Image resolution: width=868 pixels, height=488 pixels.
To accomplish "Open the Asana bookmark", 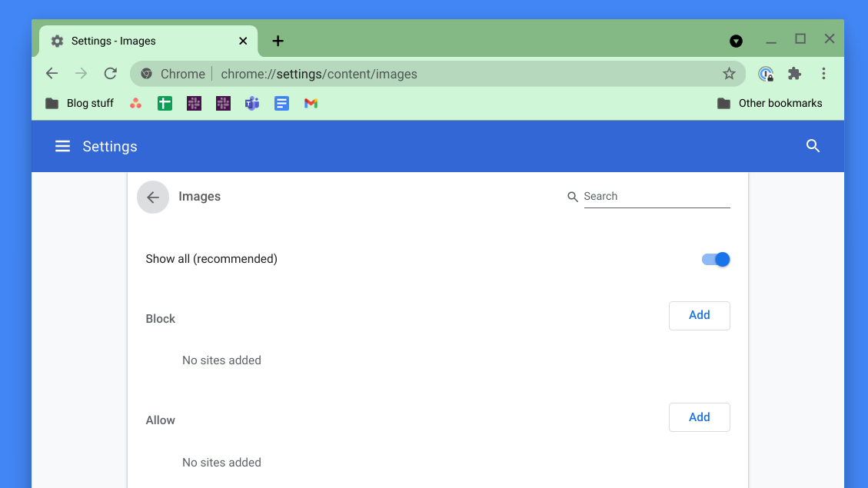I will tap(135, 103).
